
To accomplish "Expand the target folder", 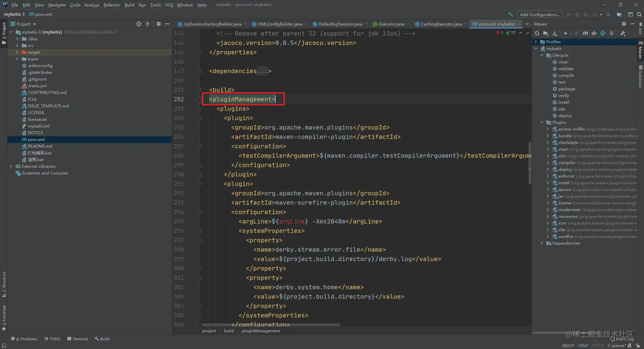I will point(17,52).
